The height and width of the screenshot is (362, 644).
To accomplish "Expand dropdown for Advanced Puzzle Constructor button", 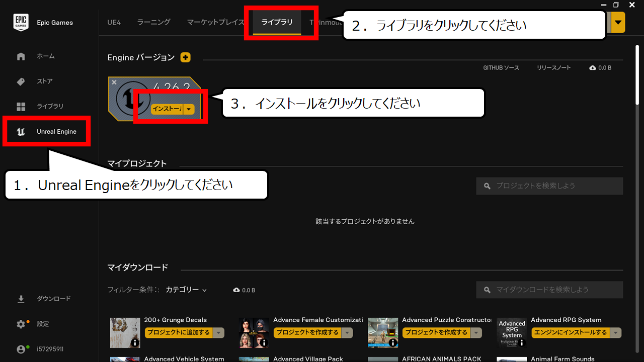I will [x=476, y=333].
